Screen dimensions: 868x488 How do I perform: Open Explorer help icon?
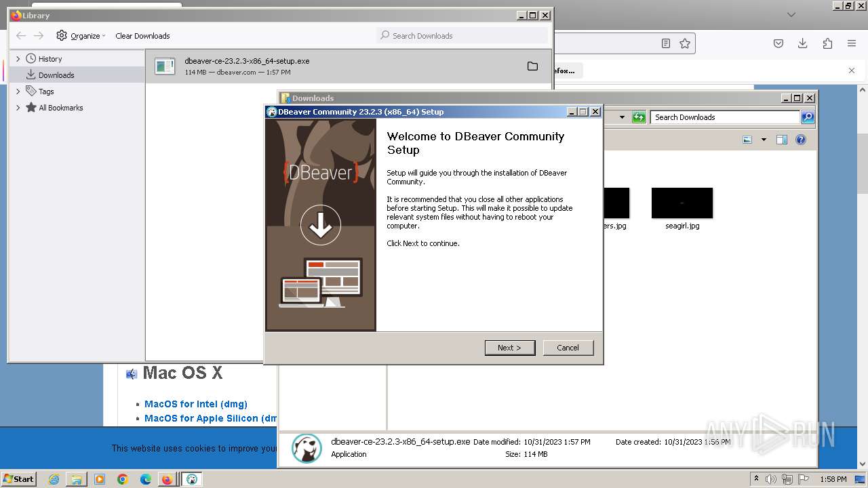click(801, 140)
